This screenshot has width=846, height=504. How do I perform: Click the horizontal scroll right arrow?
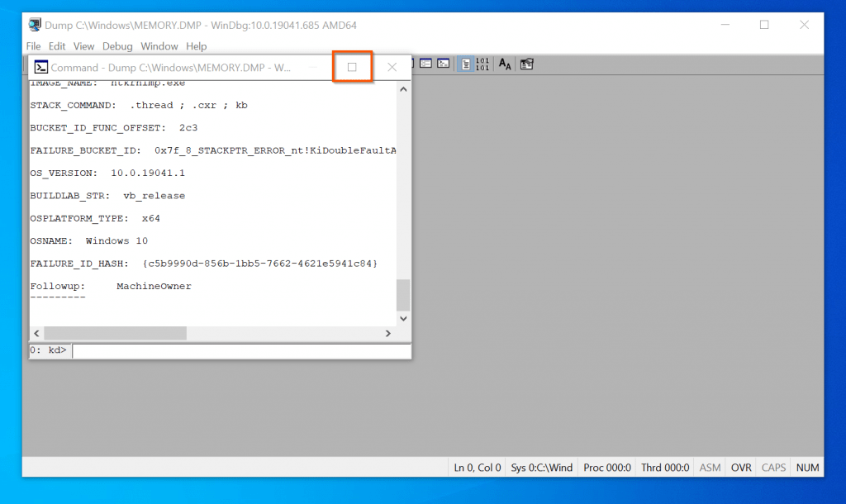coord(388,334)
